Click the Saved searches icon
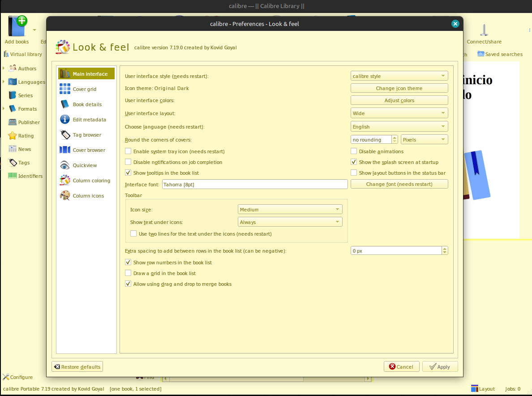Viewport: 532px width, 396px height. click(481, 54)
